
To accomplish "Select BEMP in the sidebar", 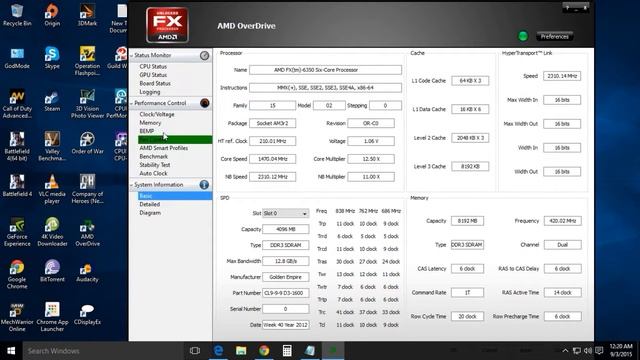I will (x=147, y=131).
